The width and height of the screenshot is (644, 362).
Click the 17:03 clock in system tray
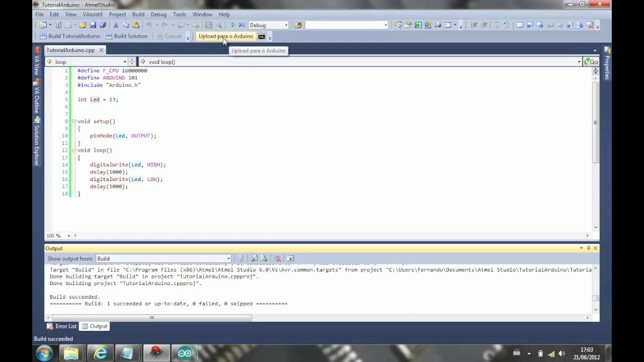click(587, 349)
